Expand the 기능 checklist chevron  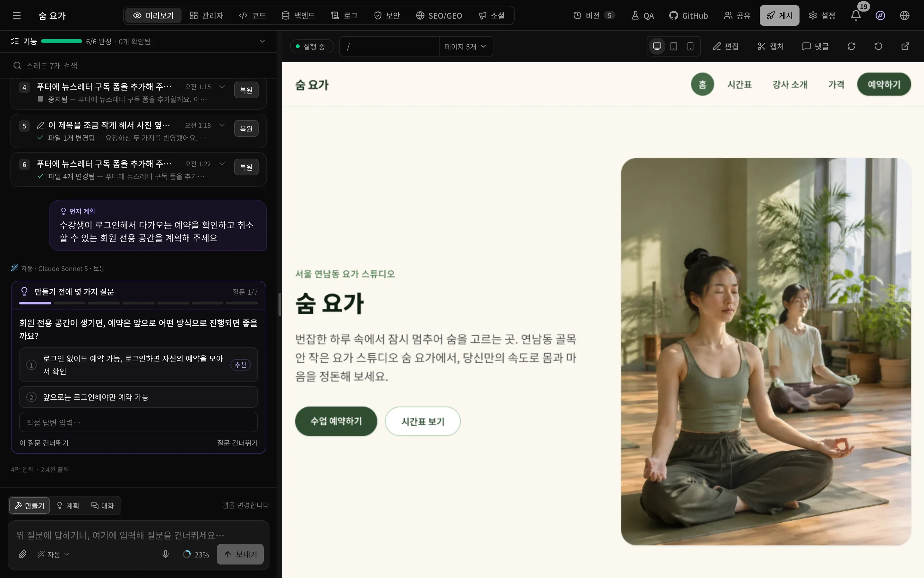click(262, 41)
